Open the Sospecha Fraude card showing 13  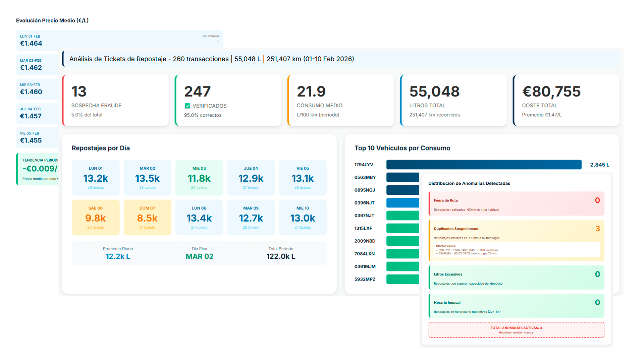[x=115, y=100]
